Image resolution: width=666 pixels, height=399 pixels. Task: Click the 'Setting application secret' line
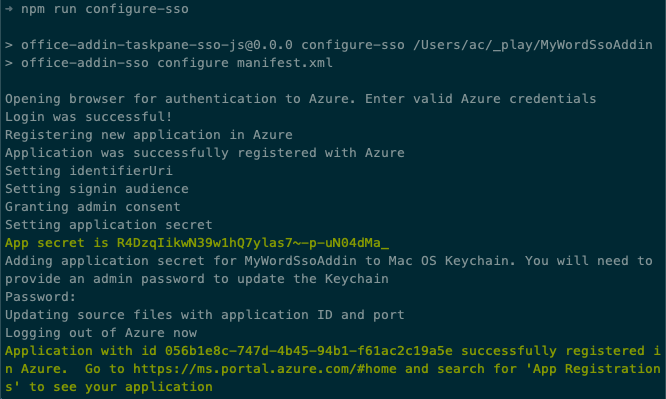pos(109,225)
